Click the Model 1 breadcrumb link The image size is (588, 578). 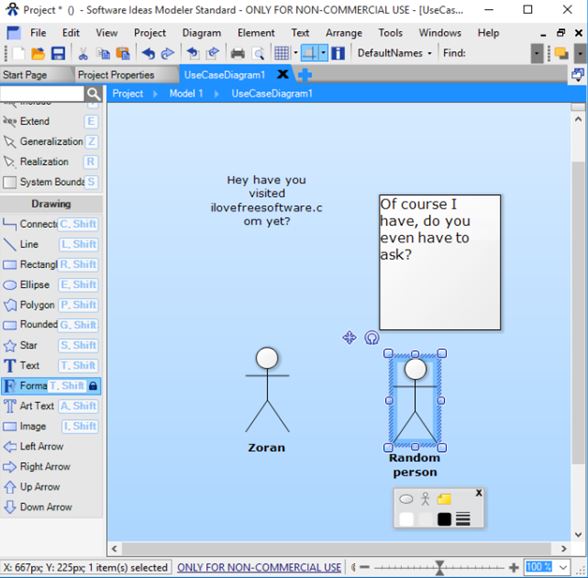tap(186, 94)
